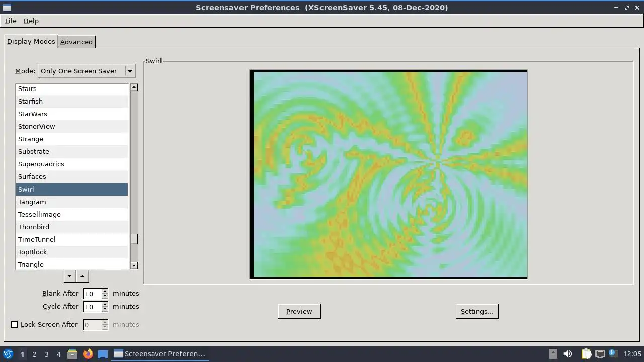Launch the file manager from taskbar

(x=72, y=354)
